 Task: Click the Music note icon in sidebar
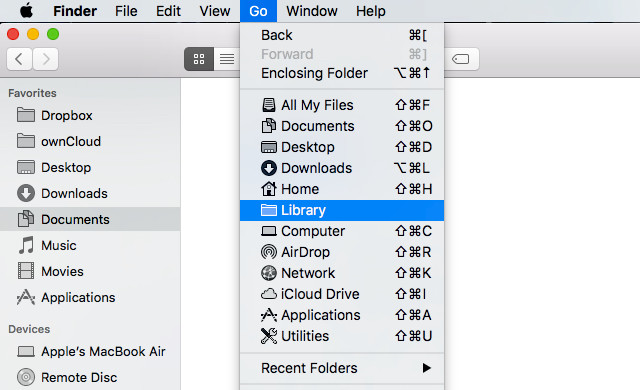26,245
